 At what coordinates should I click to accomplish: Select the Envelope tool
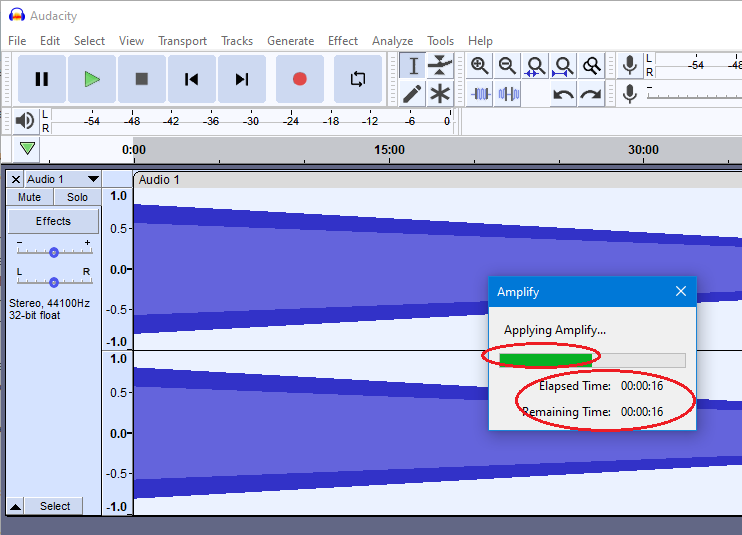coord(440,66)
